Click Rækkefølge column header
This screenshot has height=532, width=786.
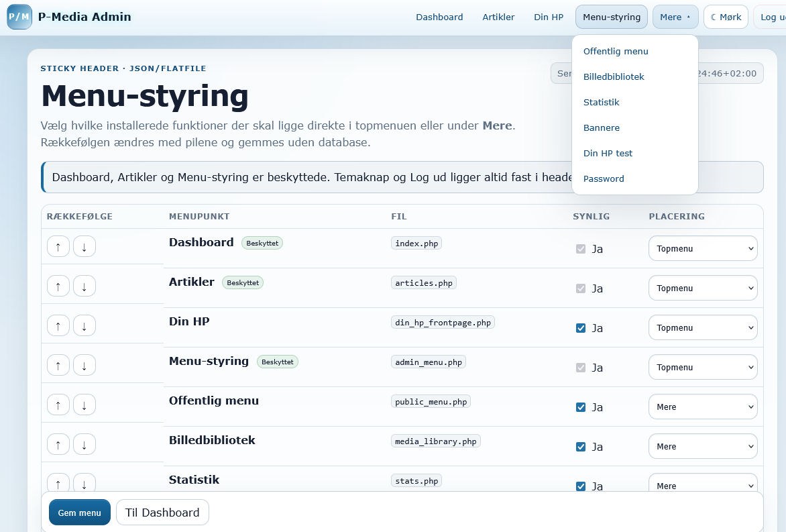(x=79, y=217)
